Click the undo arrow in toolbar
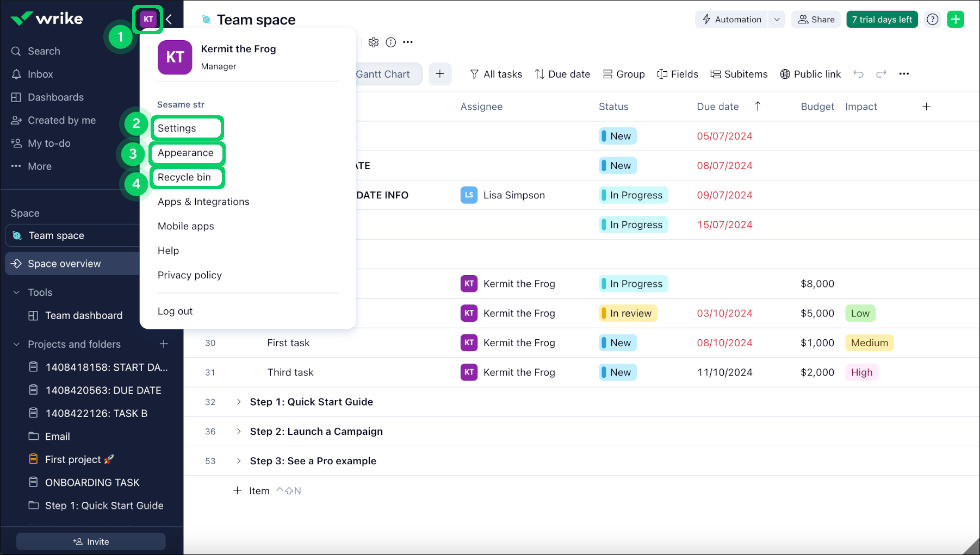This screenshot has height=555, width=980. coord(858,74)
